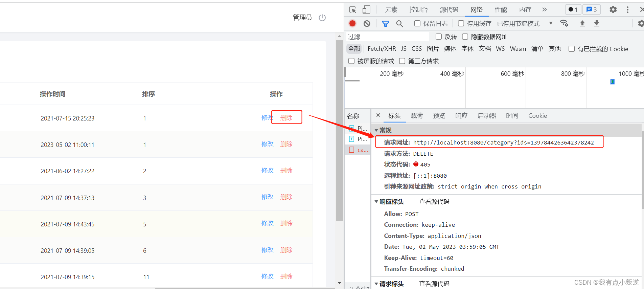Click 删除 for row 2021-07-09 14:39:05

click(x=286, y=250)
